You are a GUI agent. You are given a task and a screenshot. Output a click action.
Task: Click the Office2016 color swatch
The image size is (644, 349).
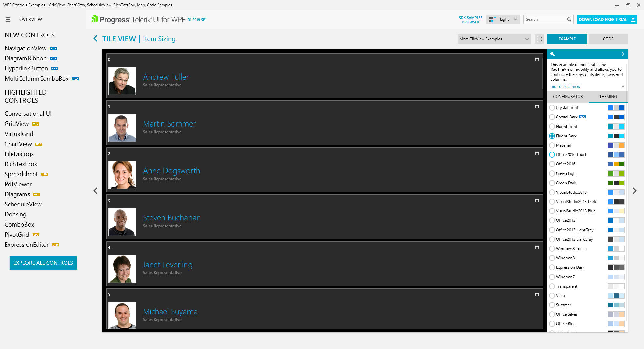pos(616,164)
